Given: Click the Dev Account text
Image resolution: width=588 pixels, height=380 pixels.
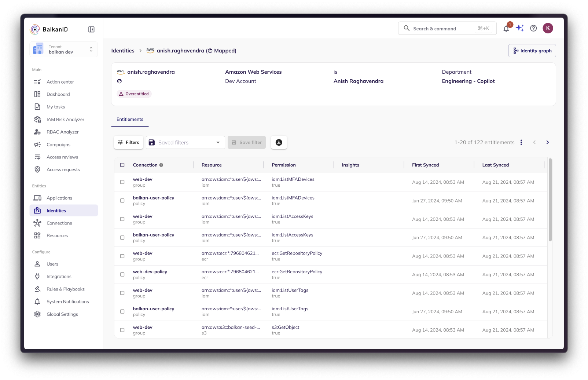Looking at the screenshot, I should pos(240,81).
